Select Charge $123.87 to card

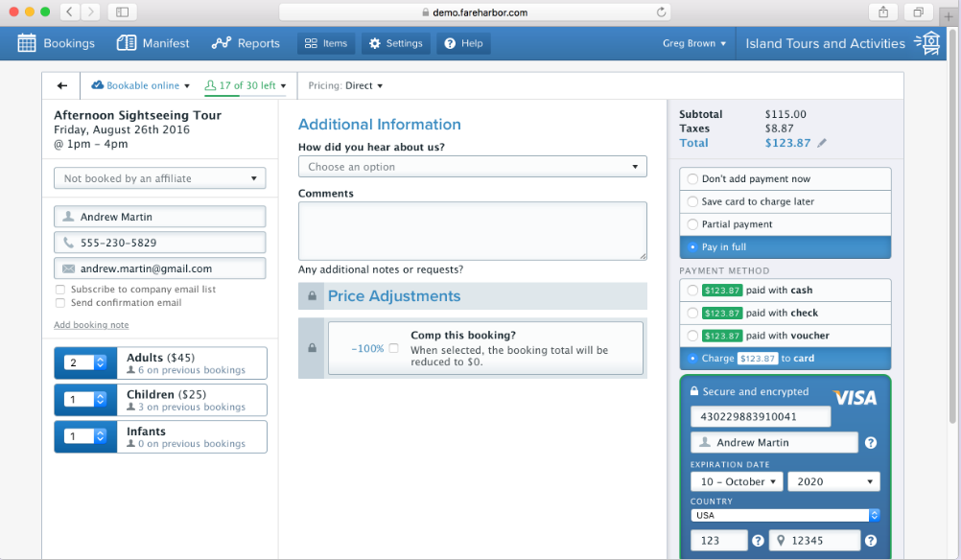785,359
